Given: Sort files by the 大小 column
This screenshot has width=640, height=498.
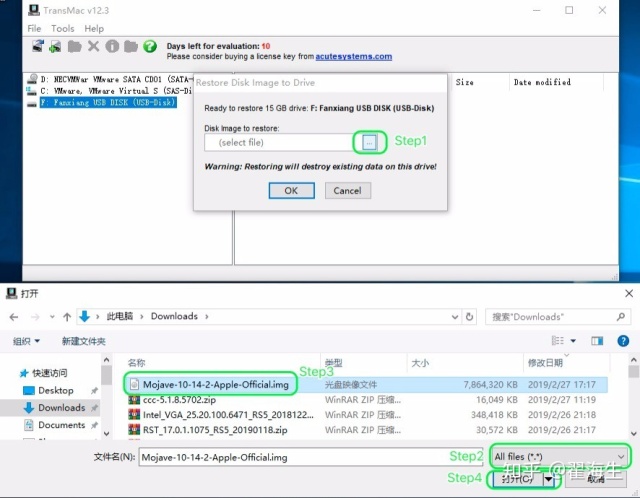Looking at the screenshot, I should [420, 363].
